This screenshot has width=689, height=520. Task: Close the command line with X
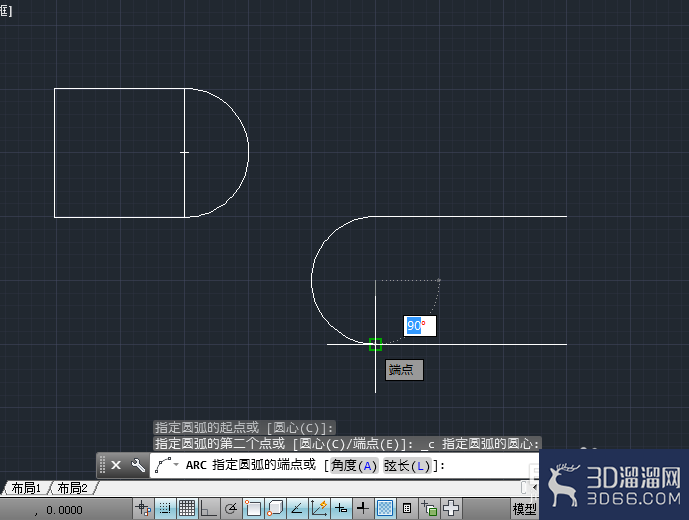[116, 465]
